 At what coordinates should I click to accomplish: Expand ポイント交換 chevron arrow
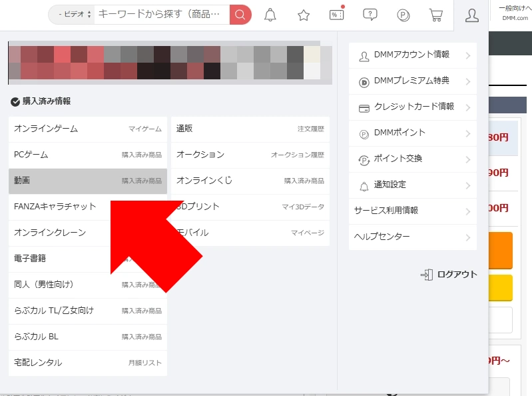pyautogui.click(x=468, y=159)
